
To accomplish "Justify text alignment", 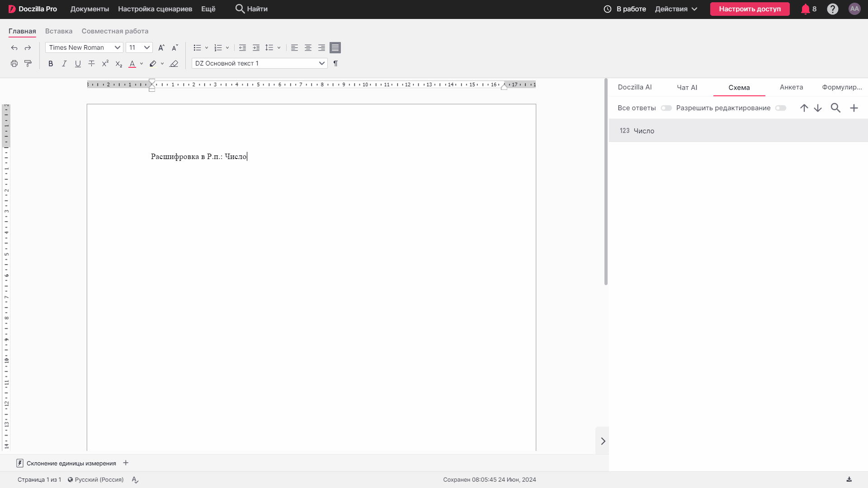I will [335, 48].
